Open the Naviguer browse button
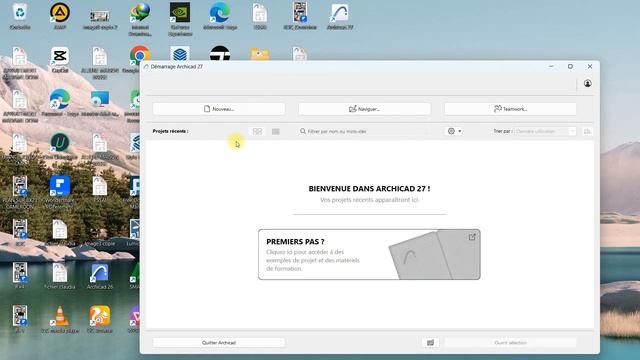 click(x=364, y=109)
